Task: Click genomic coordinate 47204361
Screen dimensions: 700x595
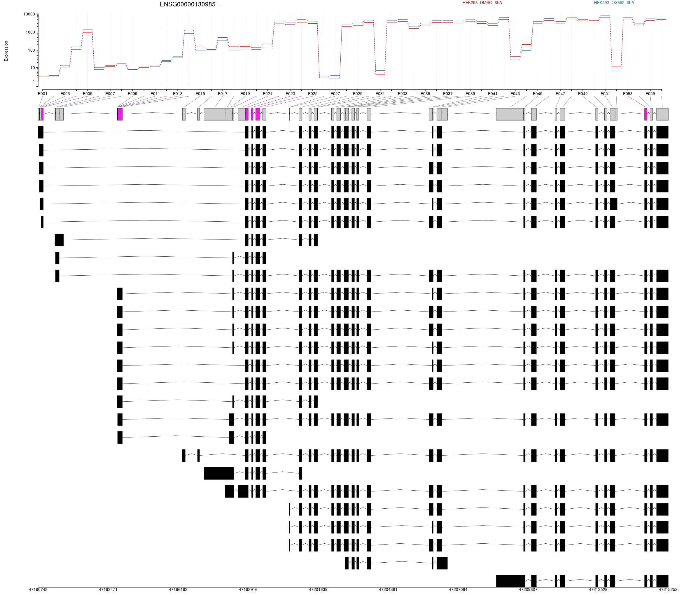Action: (x=388, y=589)
